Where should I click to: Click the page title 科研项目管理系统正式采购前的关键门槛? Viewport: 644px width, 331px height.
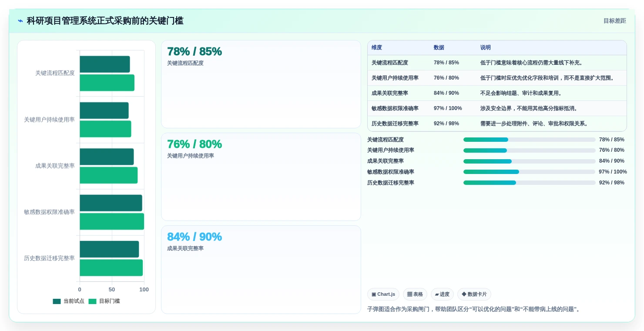tap(105, 21)
